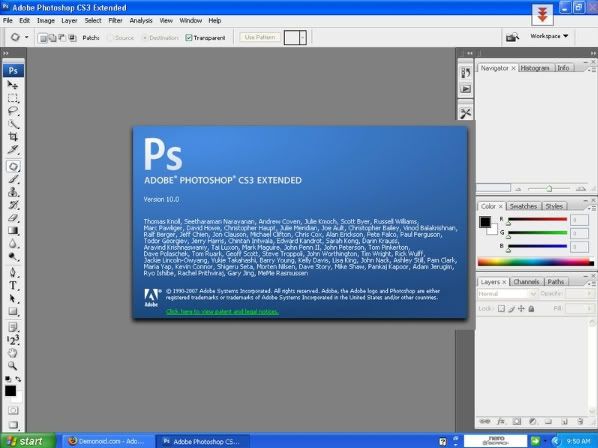598x448 pixels.
Task: Open the Navigator panel options menu
Action: (x=592, y=69)
